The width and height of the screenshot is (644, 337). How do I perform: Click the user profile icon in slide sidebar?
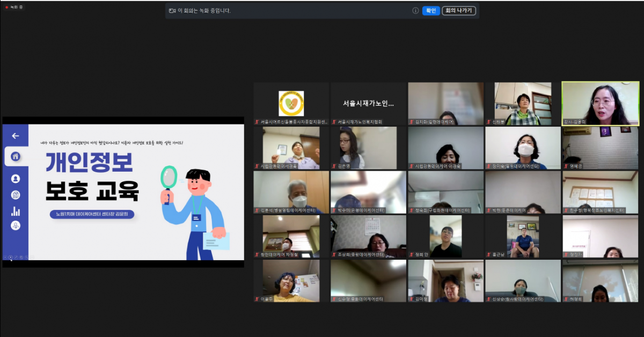[x=15, y=179]
